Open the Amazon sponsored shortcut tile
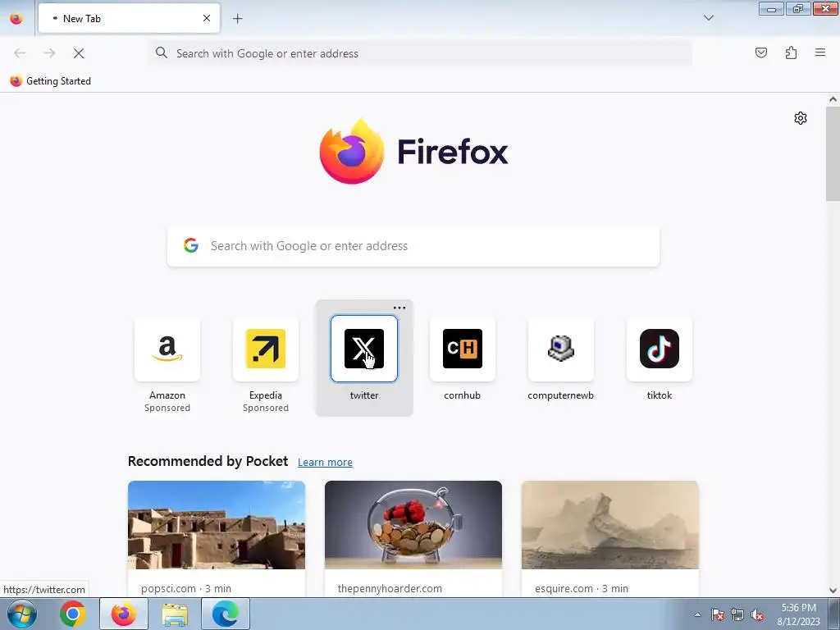 coord(167,349)
